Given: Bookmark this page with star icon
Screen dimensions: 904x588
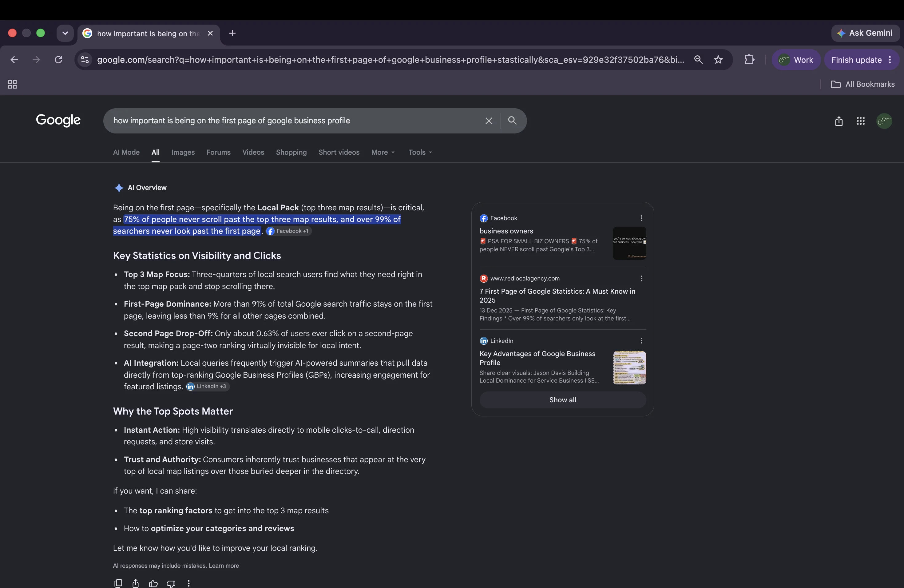Looking at the screenshot, I should [718, 60].
